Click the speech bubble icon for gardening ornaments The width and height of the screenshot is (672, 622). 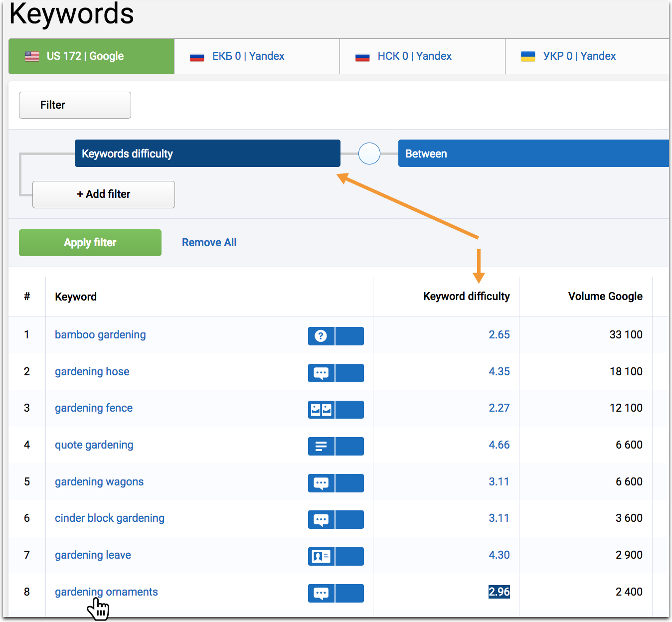[321, 593]
